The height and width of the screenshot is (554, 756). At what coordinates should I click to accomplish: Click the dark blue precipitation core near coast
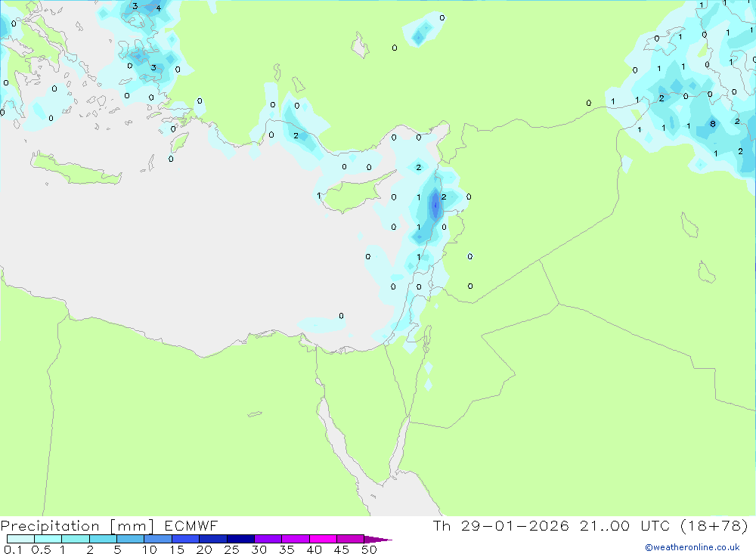(x=435, y=204)
